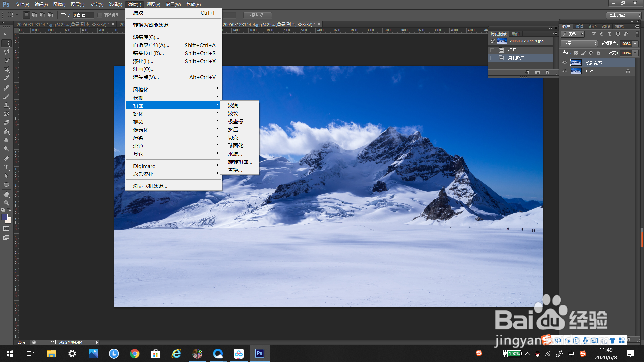Create new snapshot with camera icon
Viewport: 644px width, 362px height.
[x=538, y=73]
